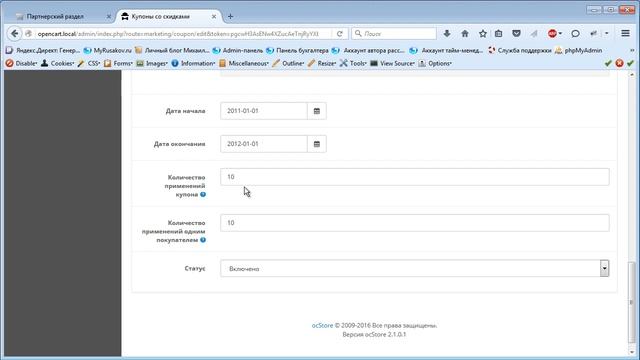Select the Купоны со скидками tab
640x360 pixels.
pos(160,16)
